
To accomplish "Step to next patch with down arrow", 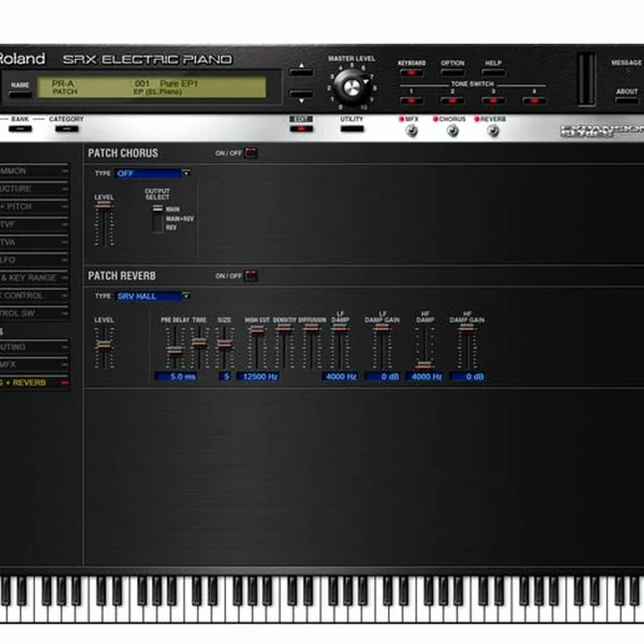I will tap(301, 94).
